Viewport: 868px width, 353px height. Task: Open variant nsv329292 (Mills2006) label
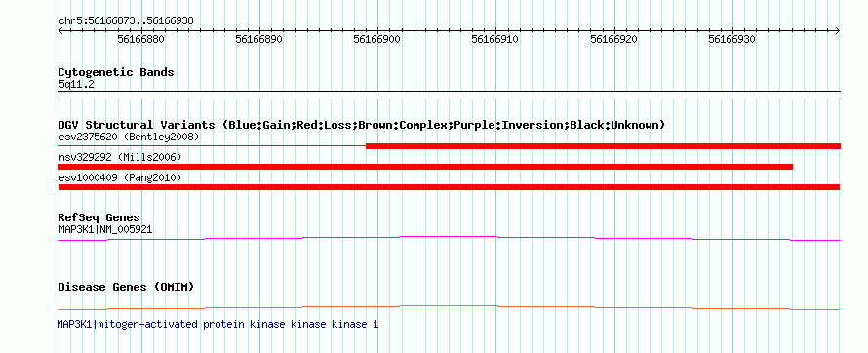120,157
